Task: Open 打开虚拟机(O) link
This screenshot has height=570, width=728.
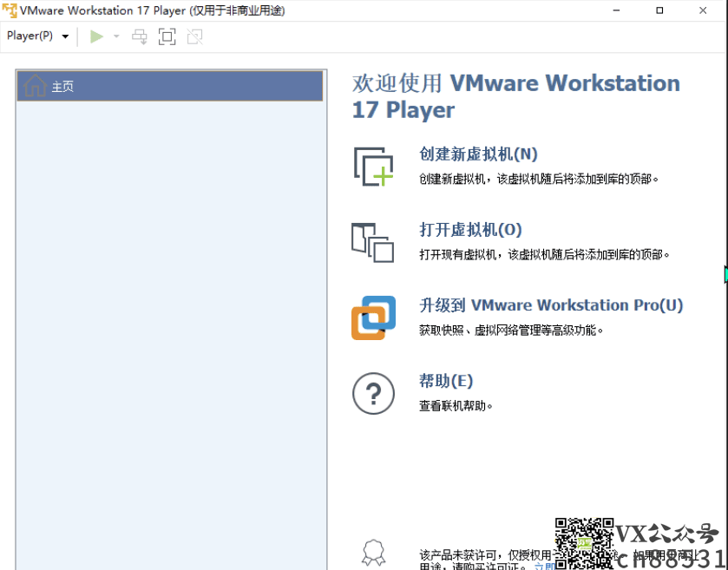Action: click(x=470, y=230)
